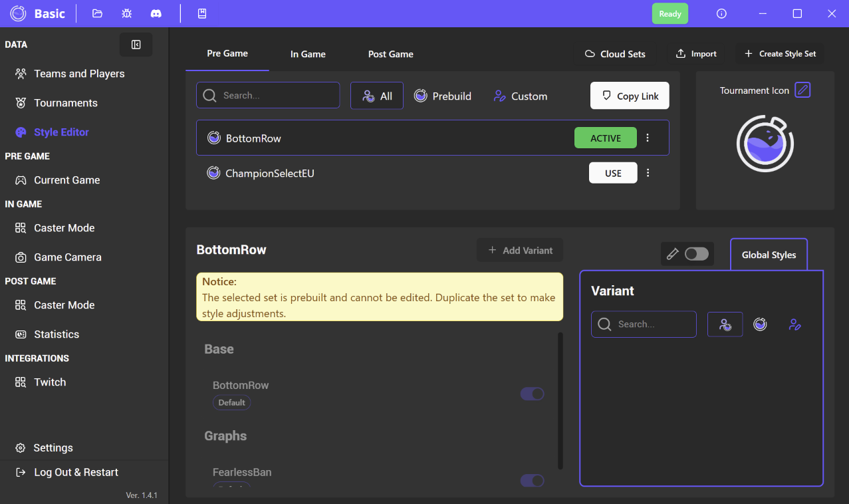This screenshot has height=504, width=849.
Task: Open the folder icon in title bar
Action: pyautogui.click(x=97, y=13)
